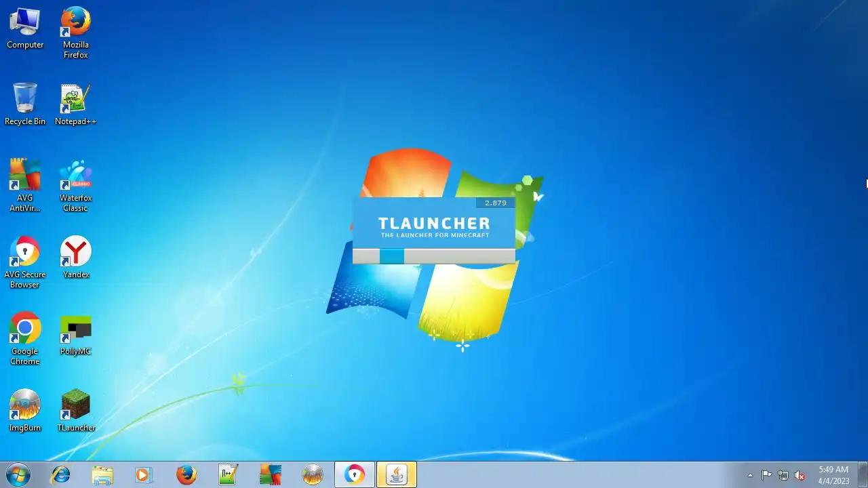Select the Waterfox Classic desktop shortcut
Screen dimensions: 868x488
click(x=76, y=186)
